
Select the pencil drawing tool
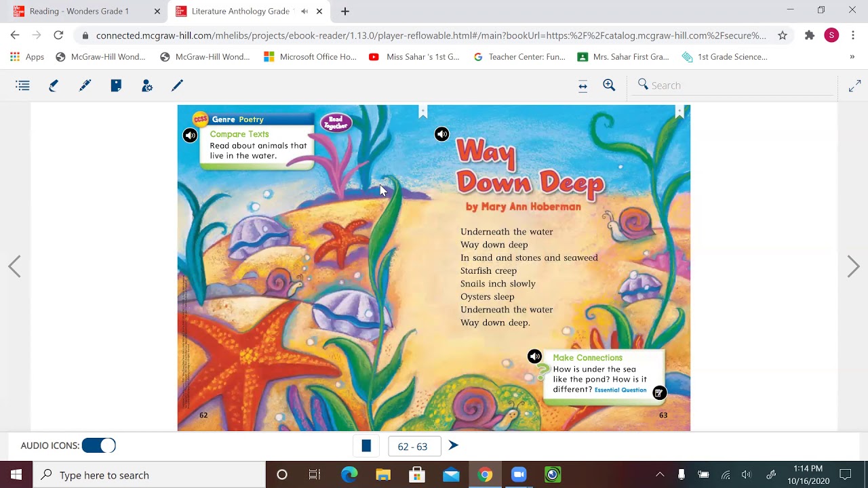pos(85,85)
